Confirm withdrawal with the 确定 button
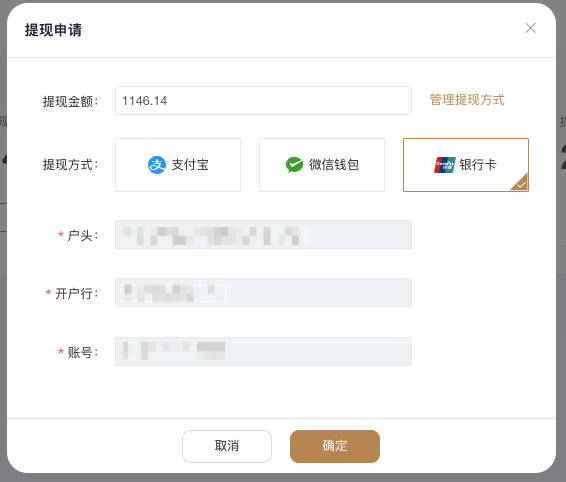The height and width of the screenshot is (482, 566). 335,446
